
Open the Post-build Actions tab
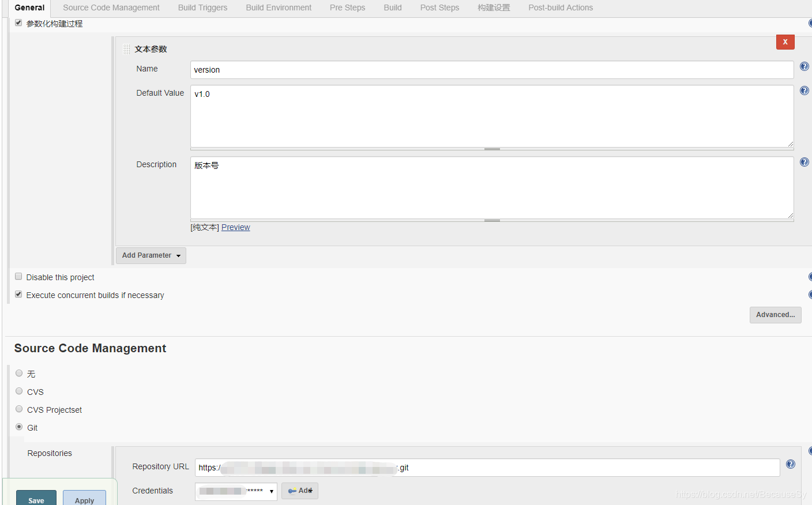pyautogui.click(x=561, y=8)
